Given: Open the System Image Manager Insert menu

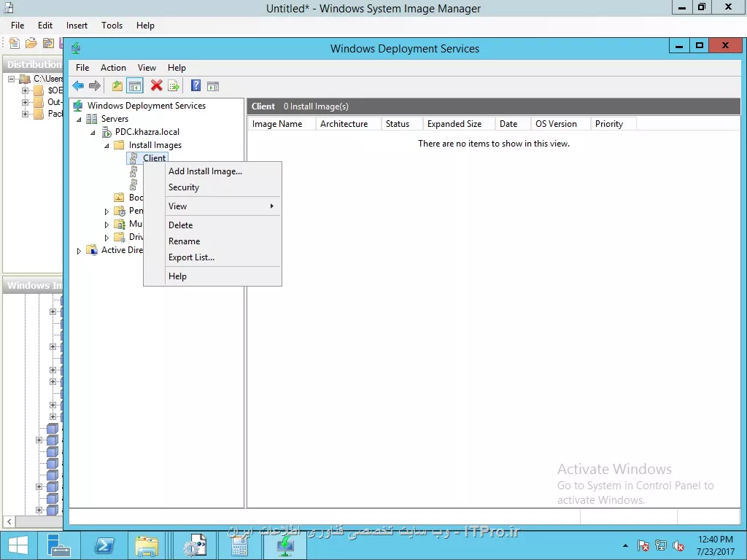Looking at the screenshot, I should (x=77, y=26).
